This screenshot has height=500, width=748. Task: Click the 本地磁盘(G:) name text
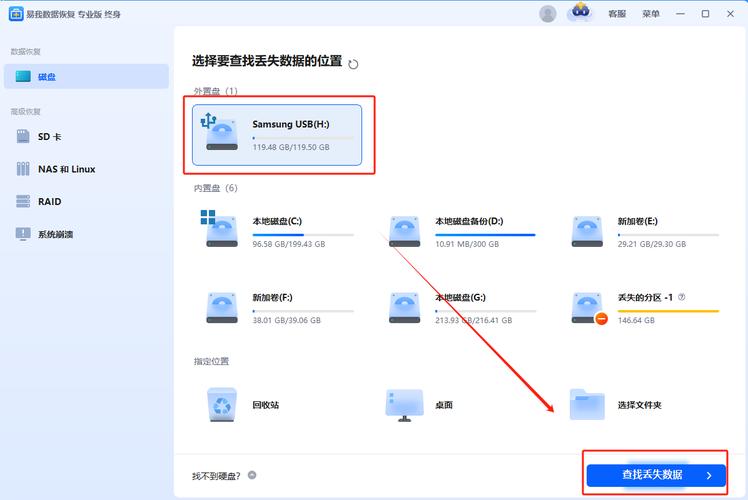coord(460,298)
